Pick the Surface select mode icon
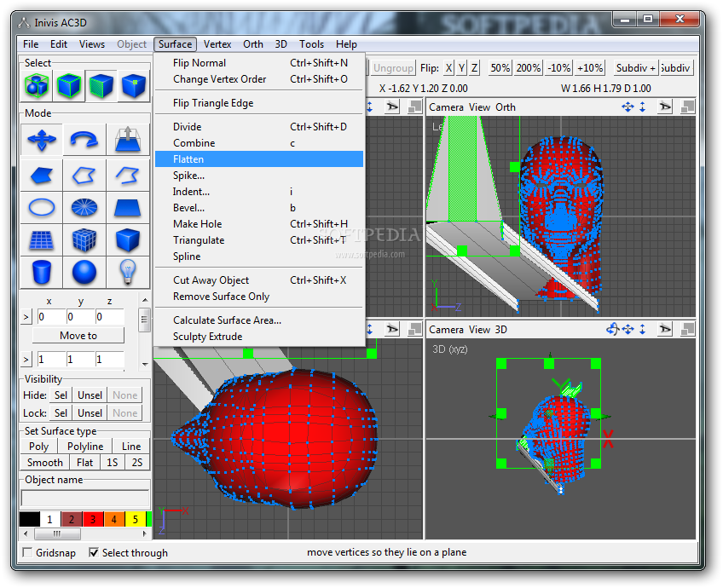Viewport: 723px width, 588px height. click(x=101, y=86)
